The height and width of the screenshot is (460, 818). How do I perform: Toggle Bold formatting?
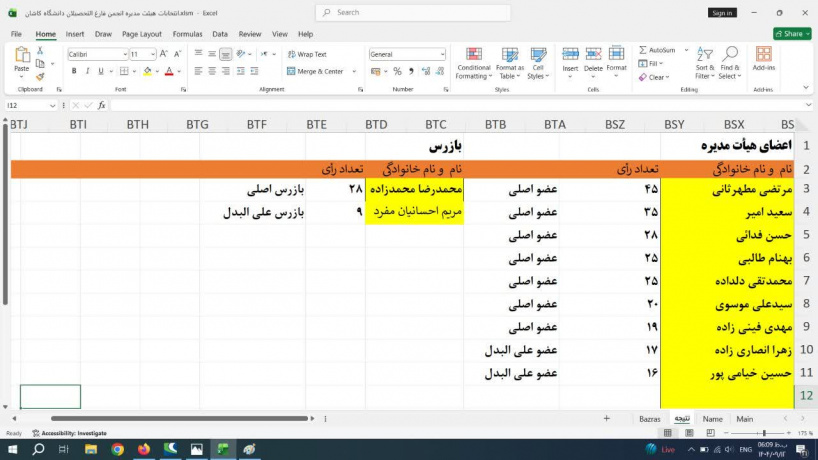(x=74, y=71)
